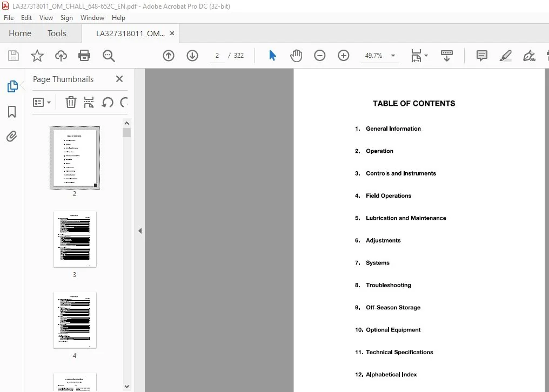Click the 49.7% zoom value field
The height and width of the screenshot is (392, 549).
point(373,56)
